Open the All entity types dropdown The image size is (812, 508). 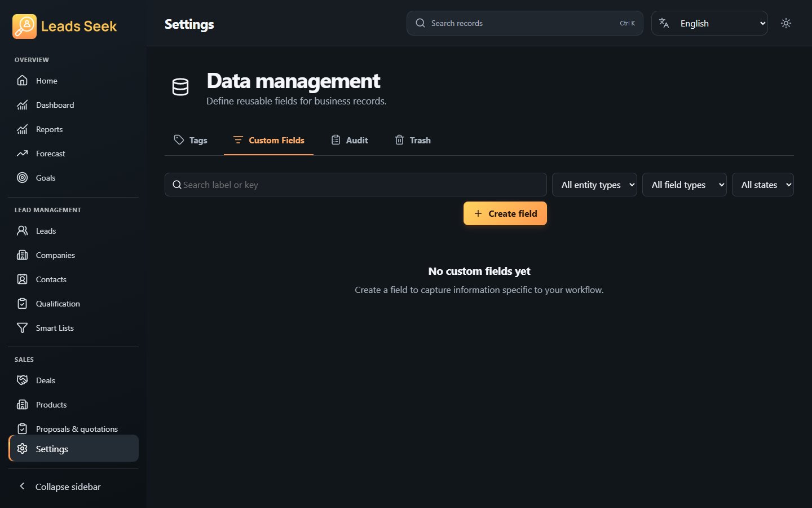[x=594, y=185]
